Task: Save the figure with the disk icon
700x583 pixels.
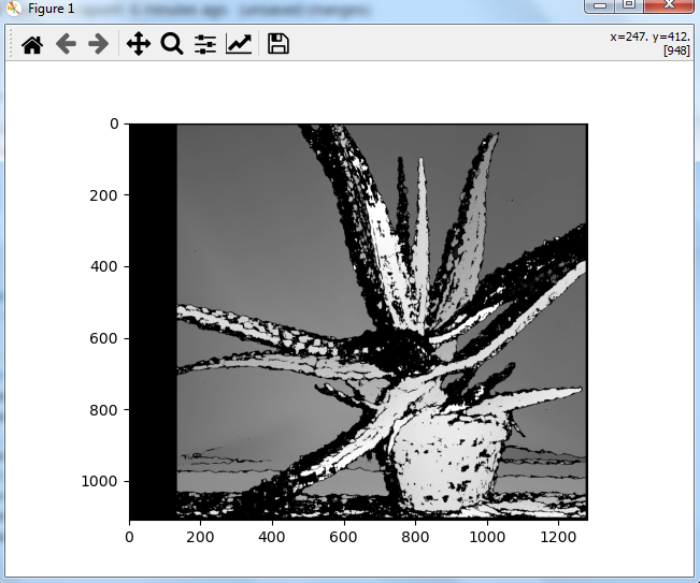Action: pyautogui.click(x=278, y=44)
